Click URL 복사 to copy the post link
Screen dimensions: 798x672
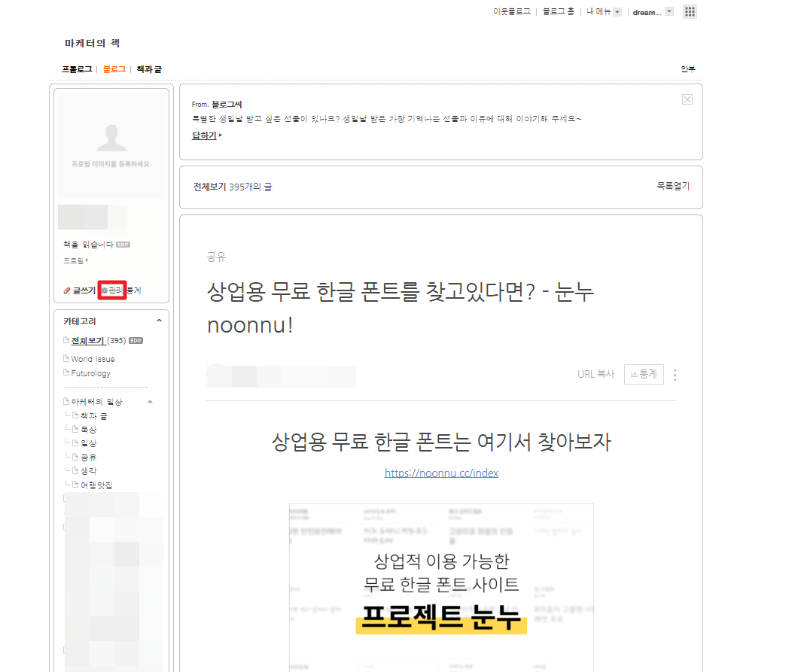[x=595, y=374]
